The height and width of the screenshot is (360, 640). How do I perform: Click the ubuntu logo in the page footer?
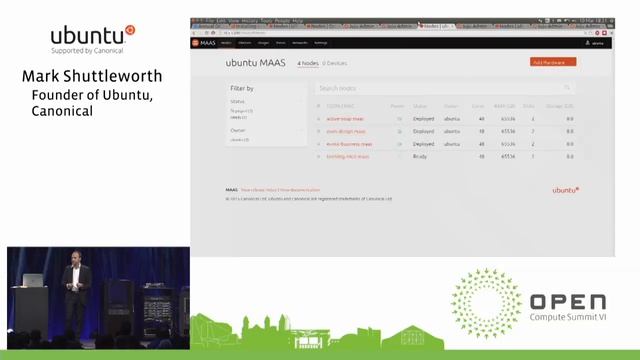(x=565, y=190)
